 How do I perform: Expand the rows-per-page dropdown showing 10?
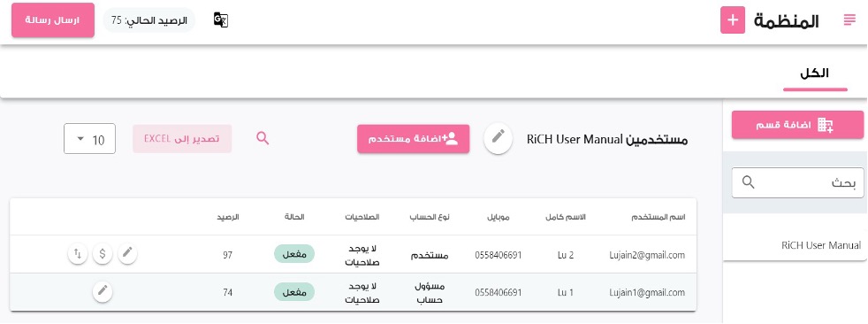point(89,139)
